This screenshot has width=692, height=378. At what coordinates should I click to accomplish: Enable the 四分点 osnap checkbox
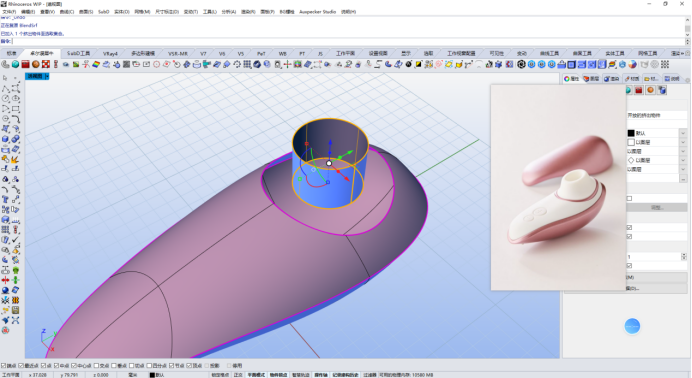(149, 366)
